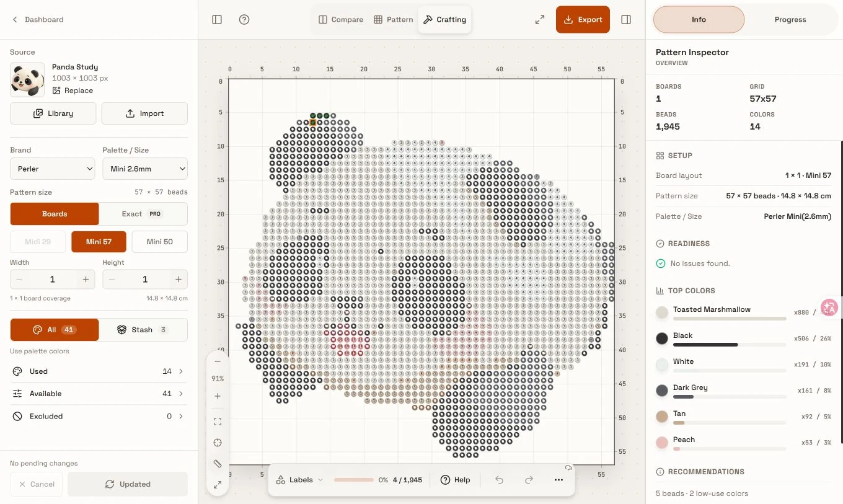Open the Labels dropdown in bottom toolbar
This screenshot has width=843, height=504.
pyautogui.click(x=300, y=480)
